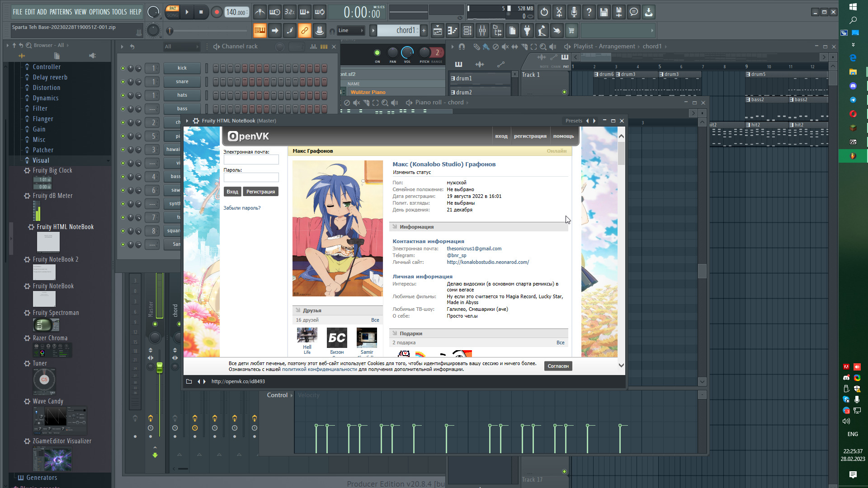Click the Согласен cookie button
The width and height of the screenshot is (868, 488).
tap(558, 366)
